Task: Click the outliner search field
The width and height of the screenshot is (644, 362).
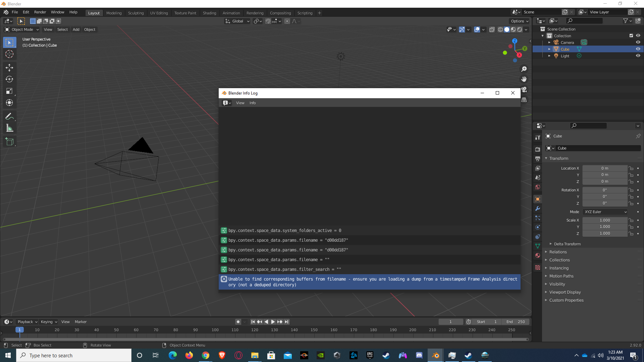Action: [584, 21]
